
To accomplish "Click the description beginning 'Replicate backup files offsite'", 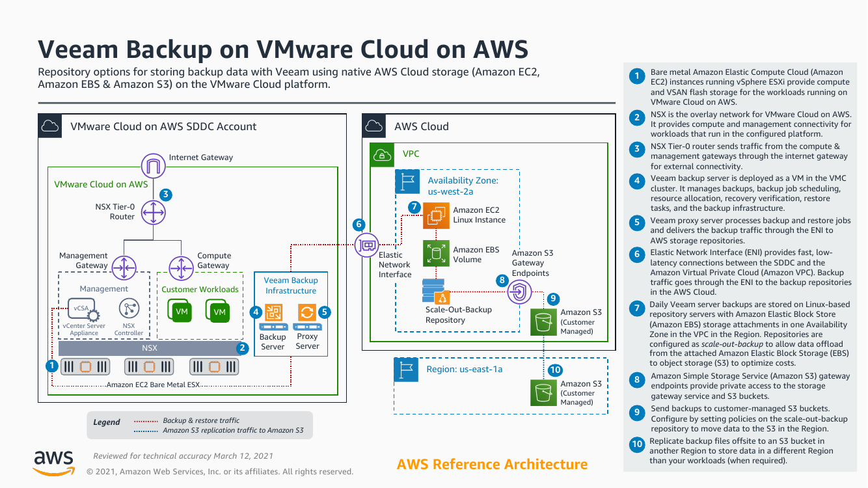I will tap(742, 451).
